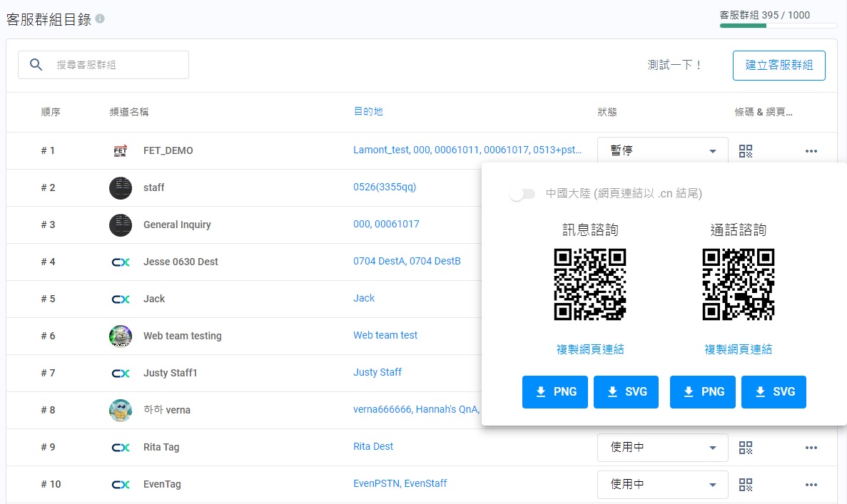Screen dimensions: 847x504
Task: Select Jesse 0630 Dest channel name
Action: pos(181,262)
